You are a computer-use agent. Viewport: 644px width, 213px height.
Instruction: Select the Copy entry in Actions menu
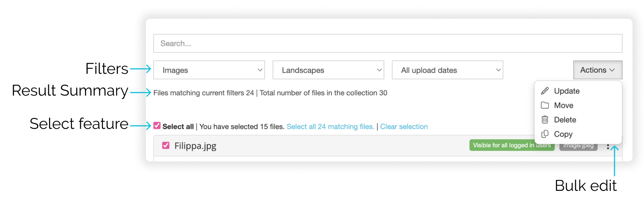[x=563, y=134]
